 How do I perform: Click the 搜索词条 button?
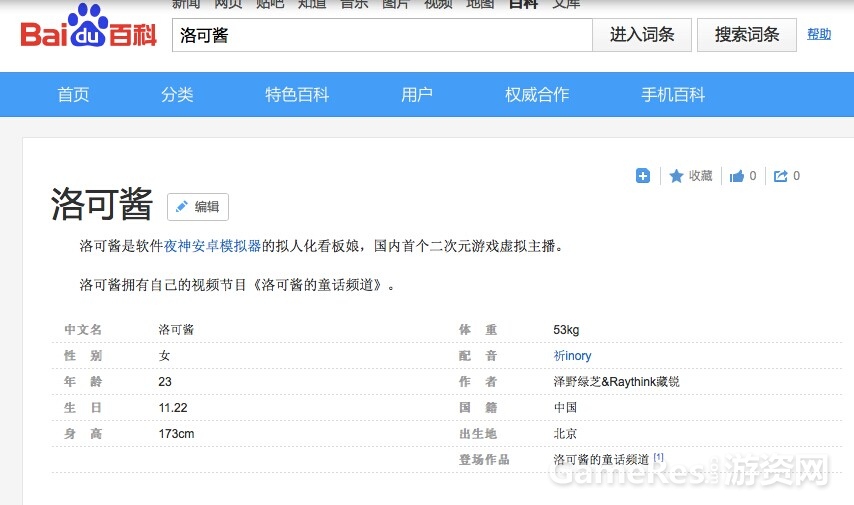(x=747, y=35)
